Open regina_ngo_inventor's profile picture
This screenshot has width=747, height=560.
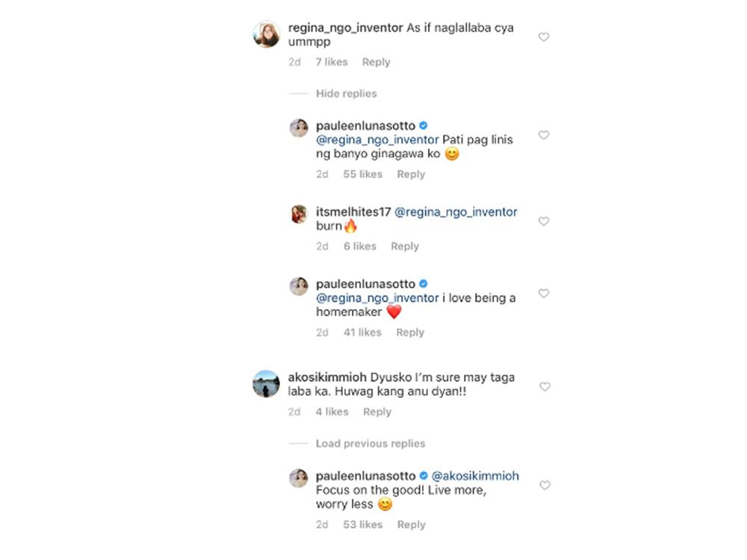pos(267,34)
